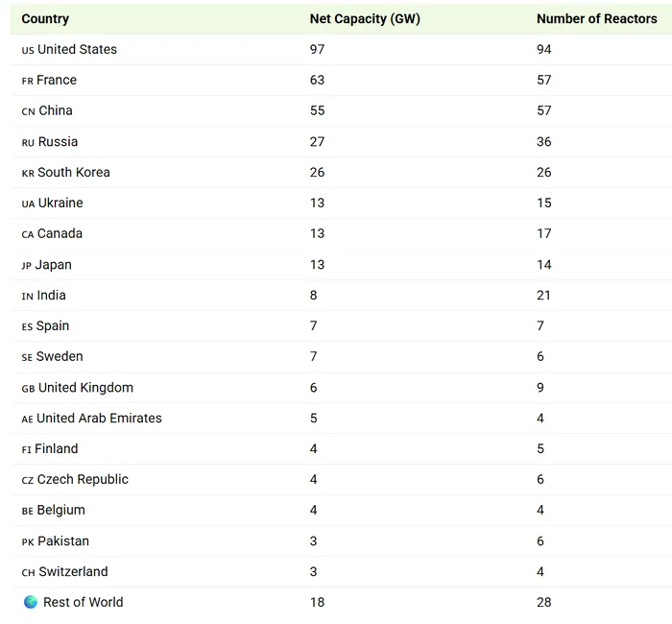Click the Rest of World globe icon
This screenshot has width=672, height=624.
[x=30, y=602]
